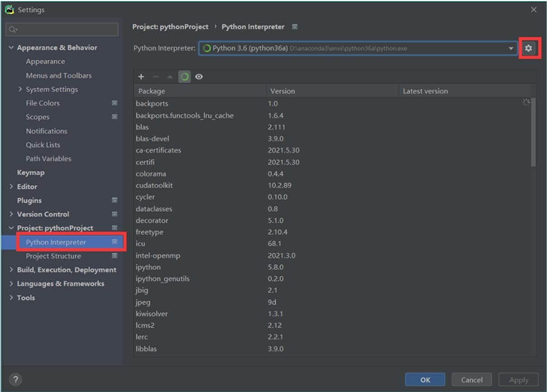Expand the Editor settings section
The height and width of the screenshot is (392, 547).
tap(11, 186)
